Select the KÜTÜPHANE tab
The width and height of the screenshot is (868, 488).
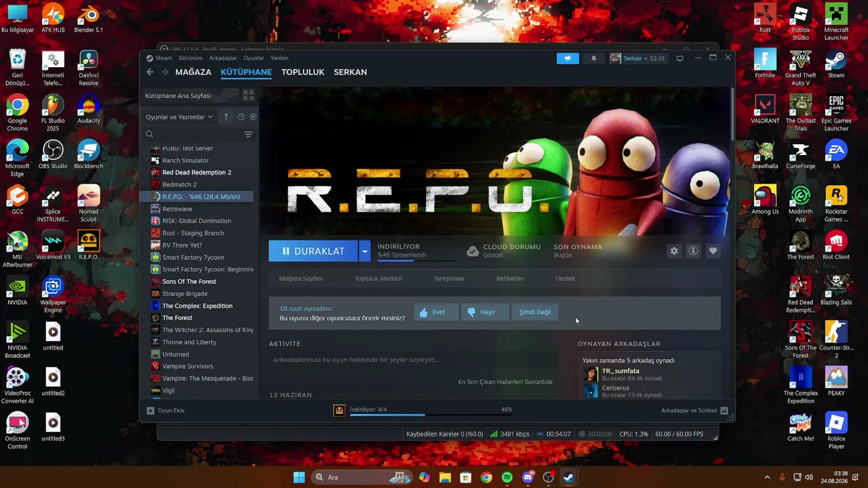245,72
